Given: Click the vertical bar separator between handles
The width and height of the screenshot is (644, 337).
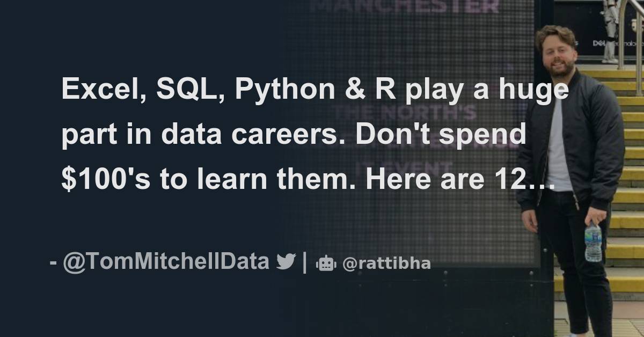Looking at the screenshot, I should pyautogui.click(x=305, y=262).
